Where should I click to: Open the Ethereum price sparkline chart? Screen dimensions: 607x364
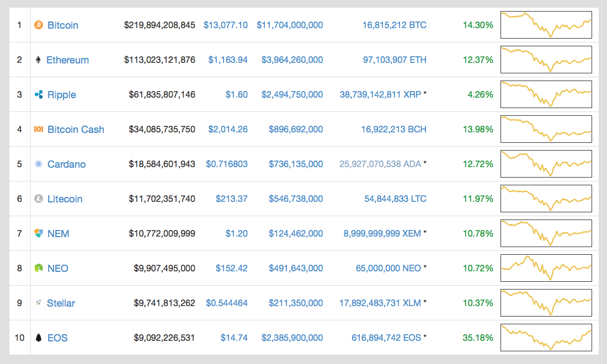pos(546,60)
